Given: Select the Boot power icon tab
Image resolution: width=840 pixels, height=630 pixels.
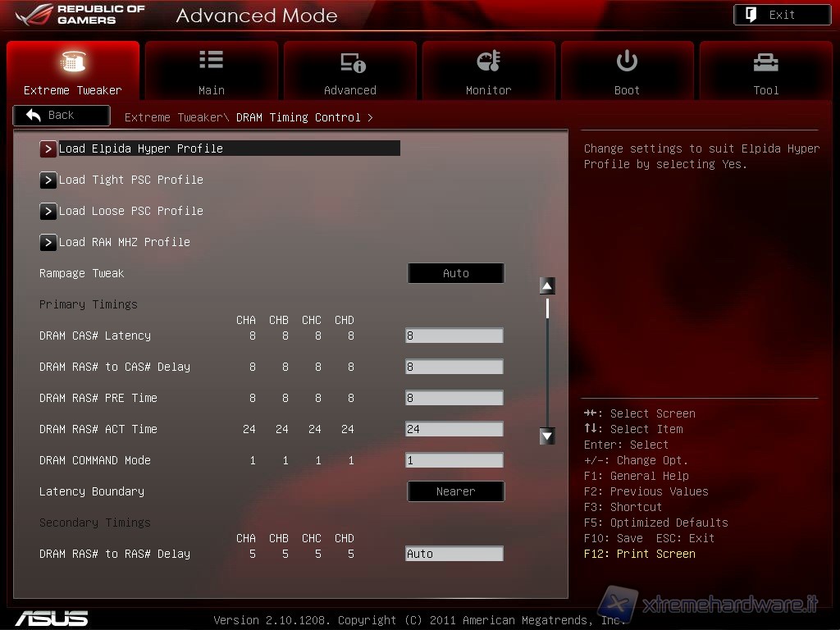Looking at the screenshot, I should coord(627,62).
